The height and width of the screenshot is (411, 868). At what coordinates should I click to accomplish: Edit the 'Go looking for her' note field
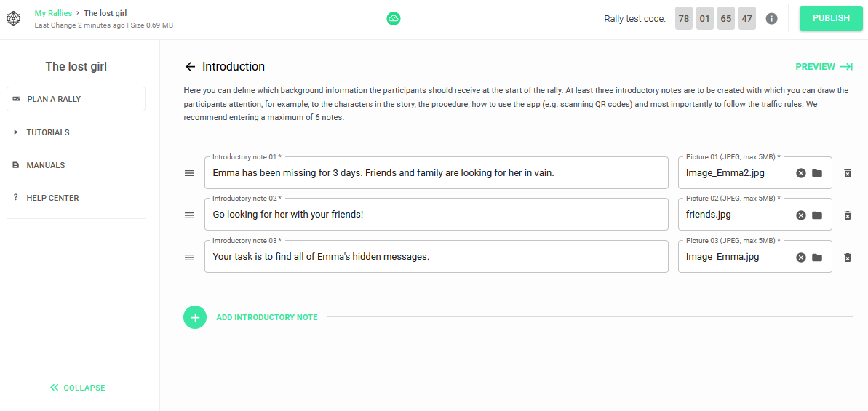pos(437,215)
